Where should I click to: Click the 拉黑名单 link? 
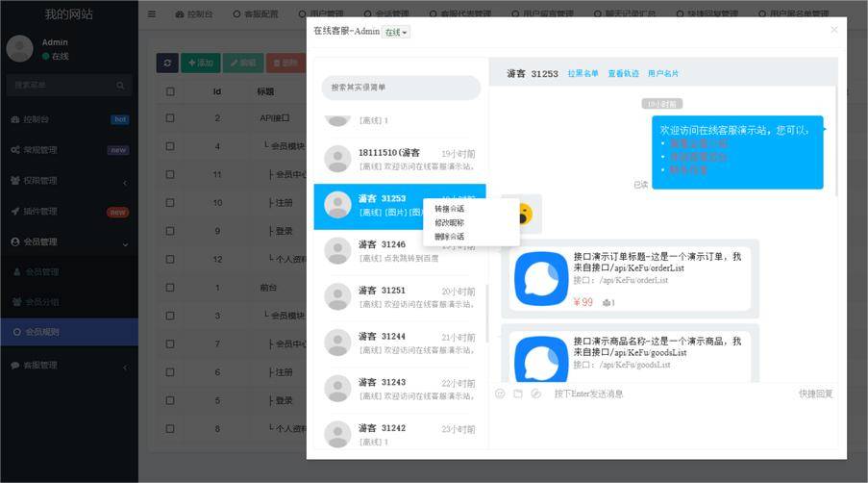583,73
